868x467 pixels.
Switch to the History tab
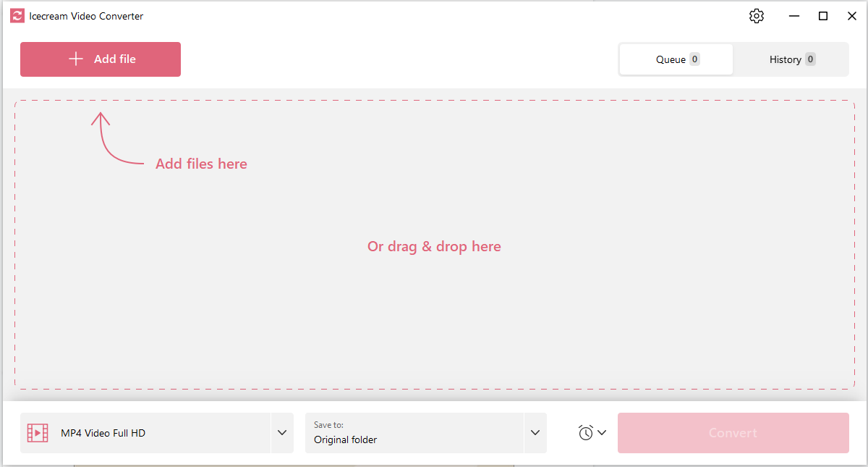click(x=791, y=59)
